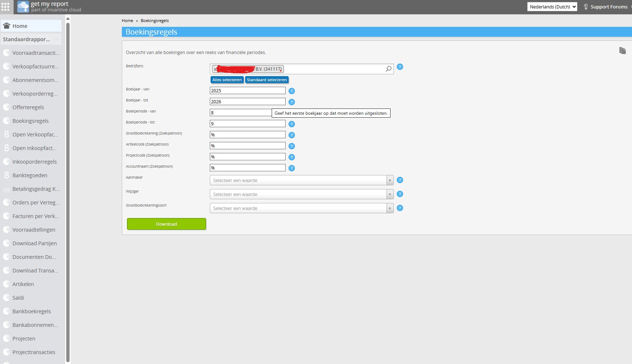Open help icon next to Bedrijf(en)
632x364 pixels.
point(400,67)
